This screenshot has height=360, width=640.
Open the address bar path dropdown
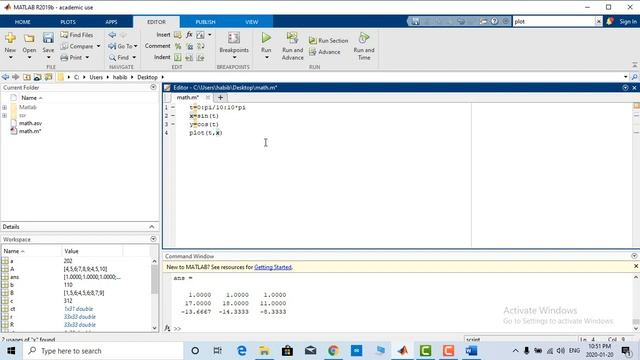[625, 77]
